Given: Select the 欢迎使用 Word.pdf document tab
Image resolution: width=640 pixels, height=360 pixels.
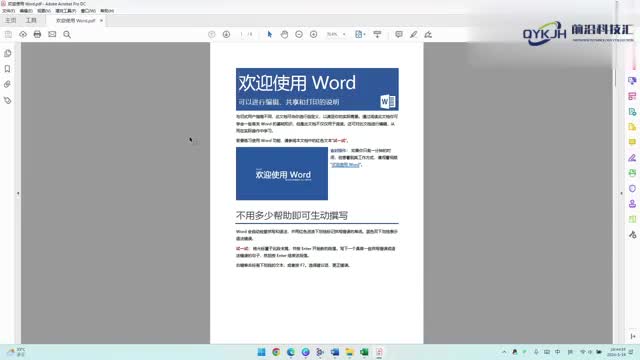Looking at the screenshot, I should point(76,20).
